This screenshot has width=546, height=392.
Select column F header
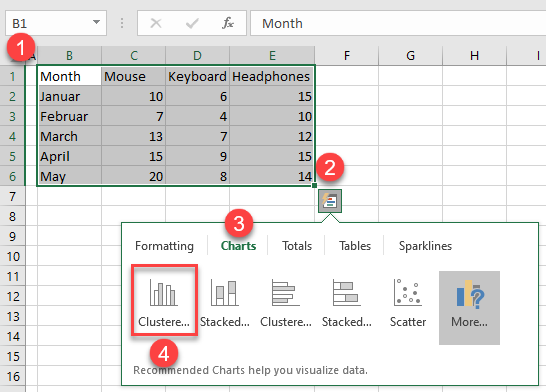346,55
